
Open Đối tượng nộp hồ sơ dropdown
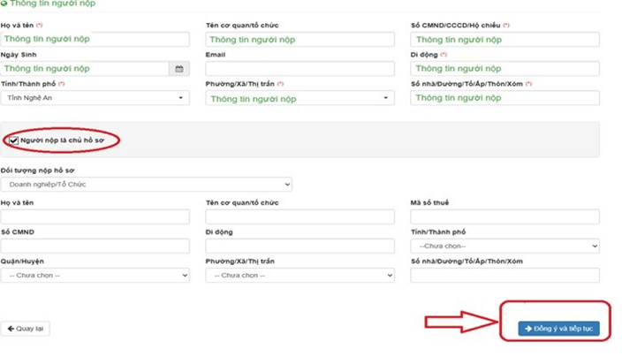147,185
